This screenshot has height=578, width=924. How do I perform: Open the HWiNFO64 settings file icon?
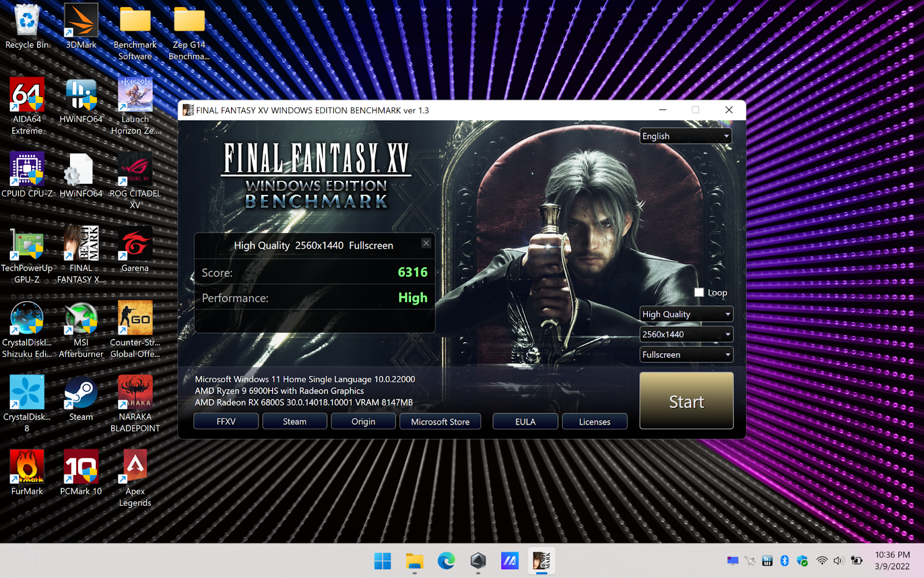point(81,175)
